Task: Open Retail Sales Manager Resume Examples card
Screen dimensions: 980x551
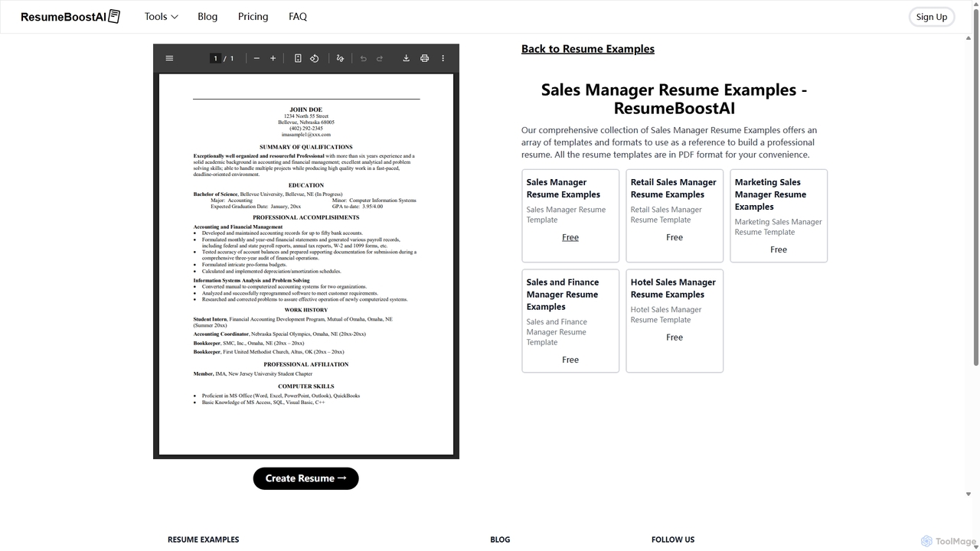Action: tap(675, 216)
